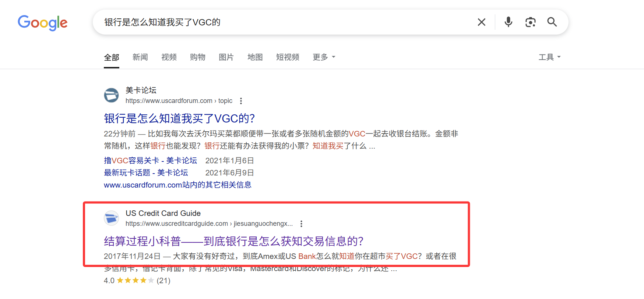Open www.uscardforum.com站内的其它相关信息 link
The image size is (644, 299).
pos(177,185)
